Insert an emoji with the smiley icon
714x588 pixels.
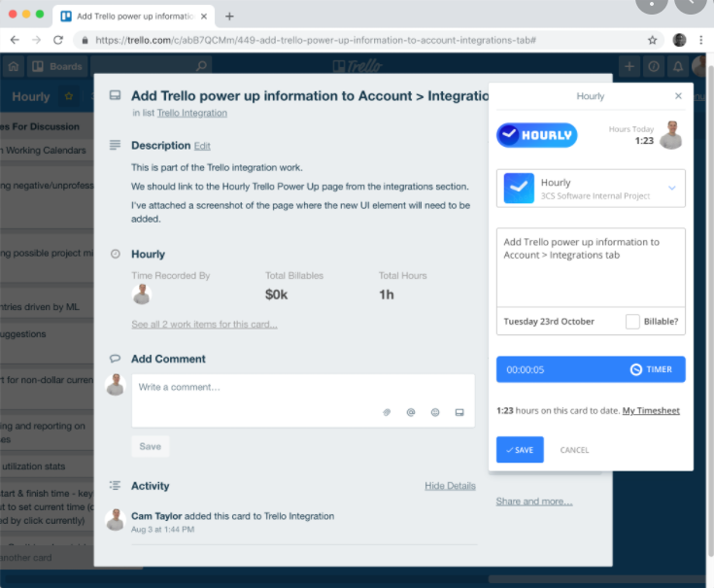click(435, 412)
